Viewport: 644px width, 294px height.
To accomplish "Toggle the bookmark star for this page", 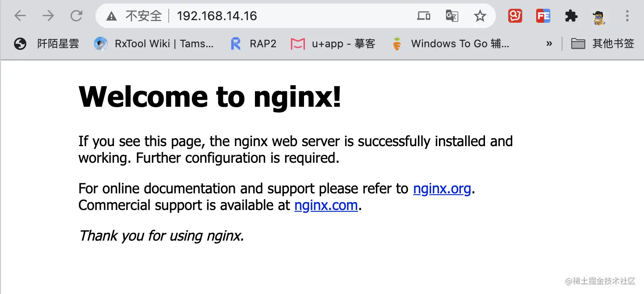I will [x=480, y=16].
